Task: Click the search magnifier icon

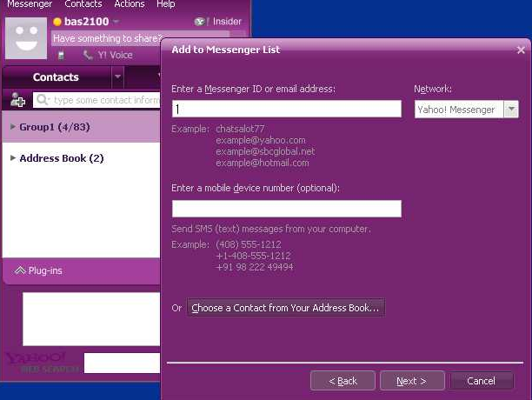Action: click(x=43, y=100)
